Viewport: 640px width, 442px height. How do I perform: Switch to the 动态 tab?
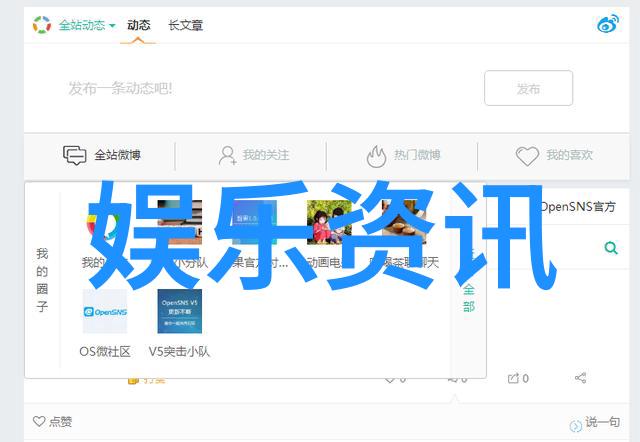[138, 25]
